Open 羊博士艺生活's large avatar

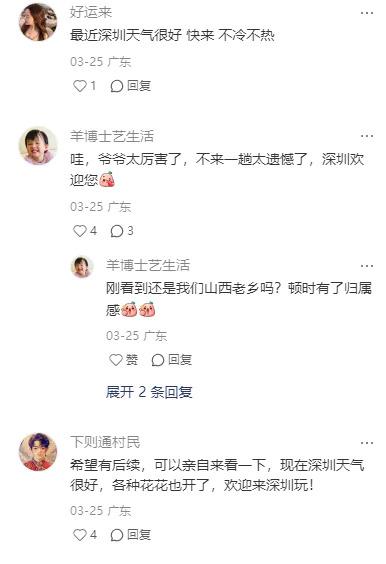coord(38,146)
